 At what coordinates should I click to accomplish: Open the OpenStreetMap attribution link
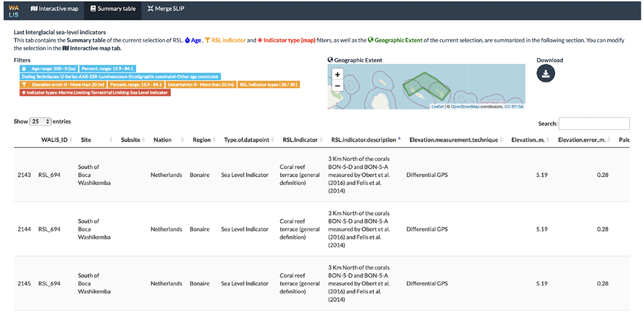pos(465,107)
